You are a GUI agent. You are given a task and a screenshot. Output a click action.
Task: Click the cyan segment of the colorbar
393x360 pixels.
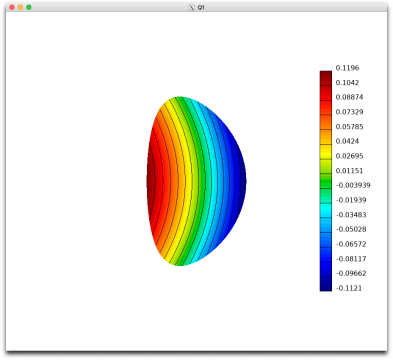(326, 210)
